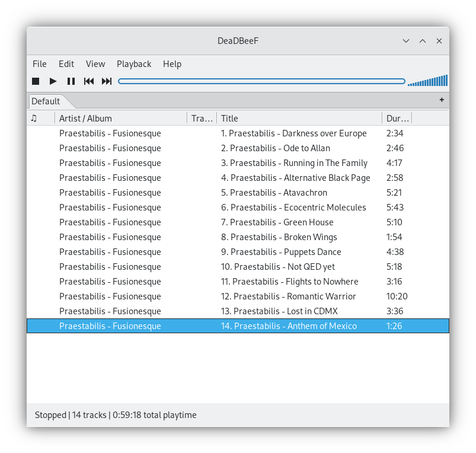Click the playback seek bar
Screen dimensions: 476x453
261,81
